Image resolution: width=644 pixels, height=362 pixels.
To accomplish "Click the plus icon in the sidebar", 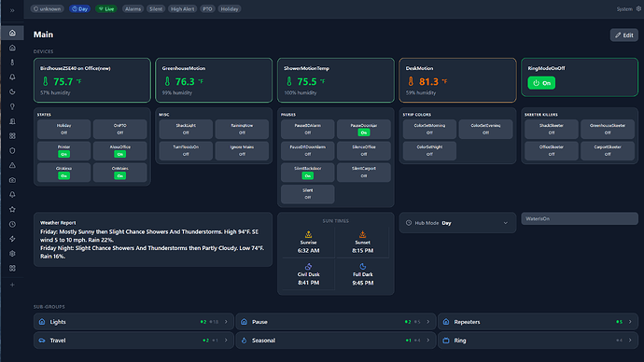I will 12,285.
